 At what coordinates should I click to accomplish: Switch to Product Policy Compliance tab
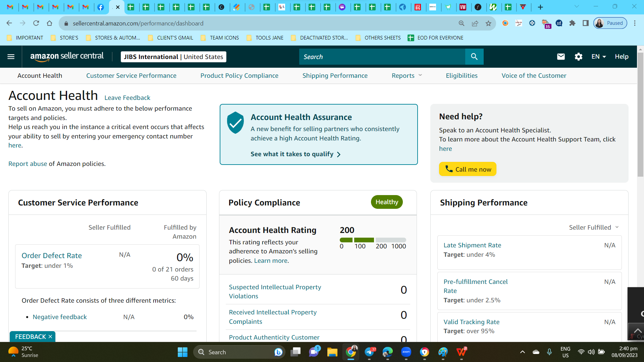point(239,76)
